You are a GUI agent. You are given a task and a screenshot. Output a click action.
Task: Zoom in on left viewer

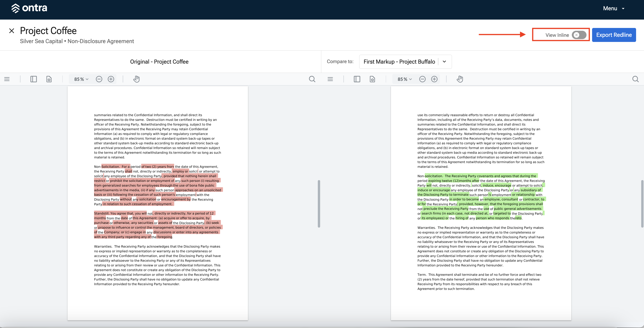(111, 79)
